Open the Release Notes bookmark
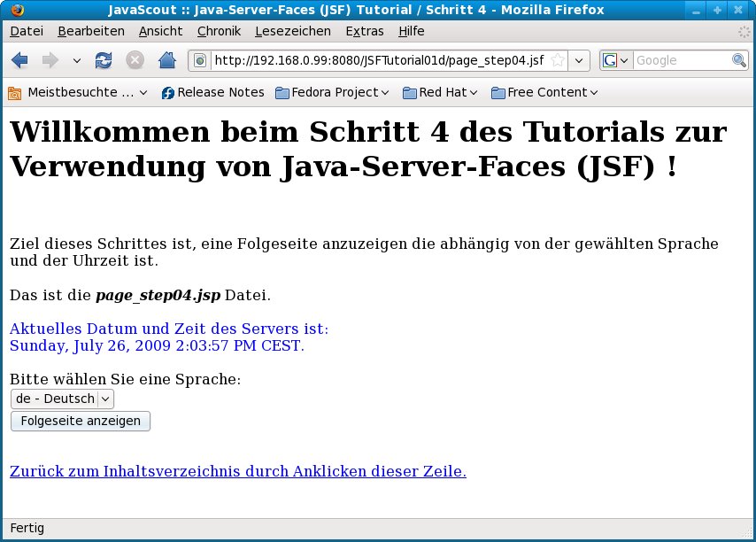 [212, 92]
